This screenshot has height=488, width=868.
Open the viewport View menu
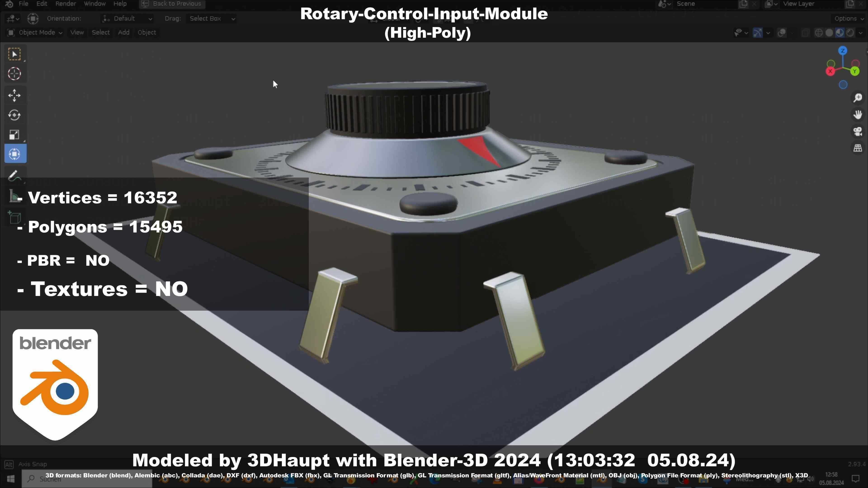(77, 33)
